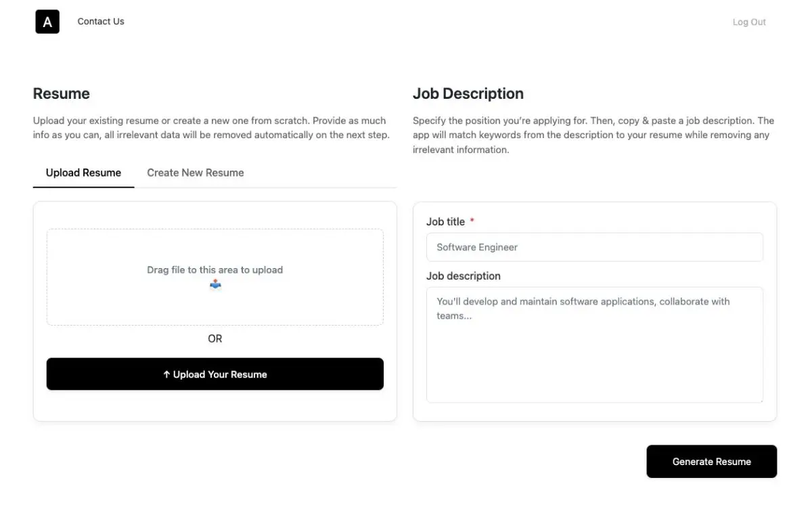Click the Job description placeholder text
Viewport: 812px width, 507px height.
click(583, 308)
